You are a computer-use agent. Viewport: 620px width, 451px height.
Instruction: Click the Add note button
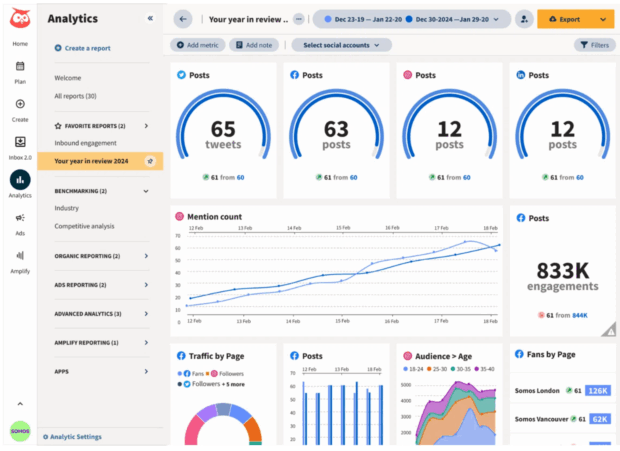pyautogui.click(x=254, y=45)
